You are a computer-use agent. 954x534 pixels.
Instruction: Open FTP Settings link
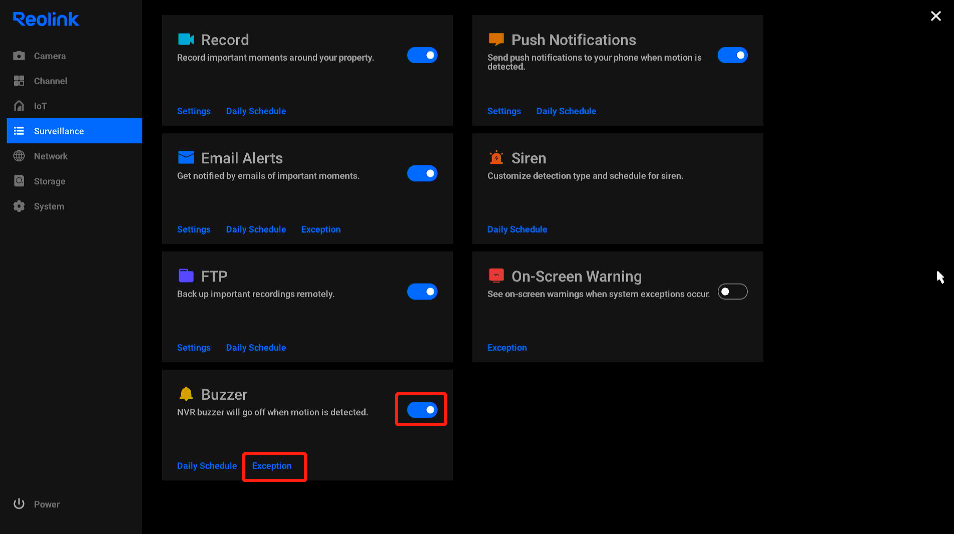click(193, 348)
